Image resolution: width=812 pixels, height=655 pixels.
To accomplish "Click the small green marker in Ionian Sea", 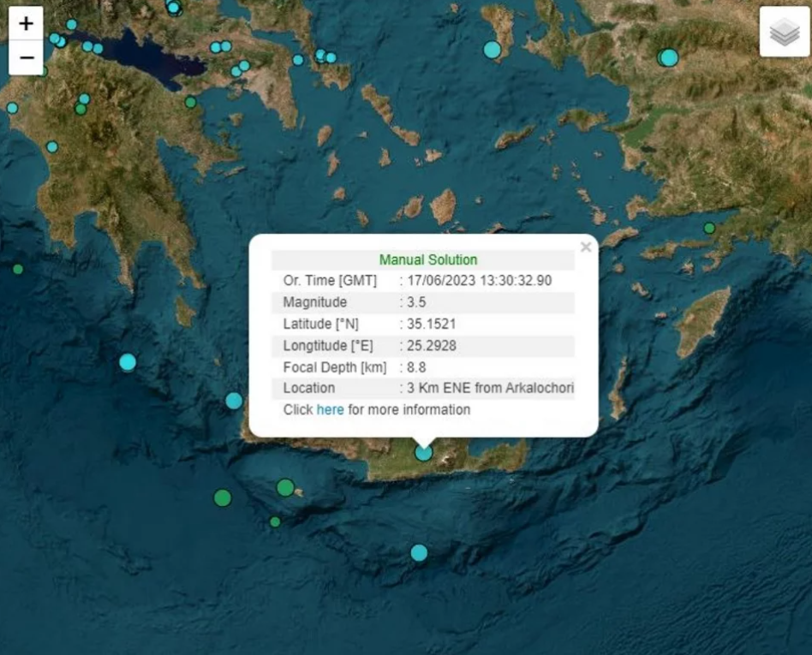I will pos(18,269).
